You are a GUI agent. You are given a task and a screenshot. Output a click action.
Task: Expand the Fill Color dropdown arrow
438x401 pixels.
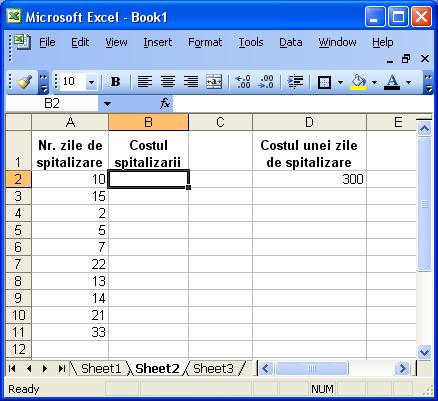374,82
